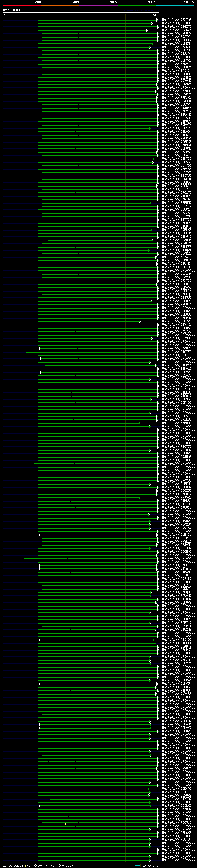
Task: Select hit label UniRef100_Q6XHX1
Action: click(177, 78)
